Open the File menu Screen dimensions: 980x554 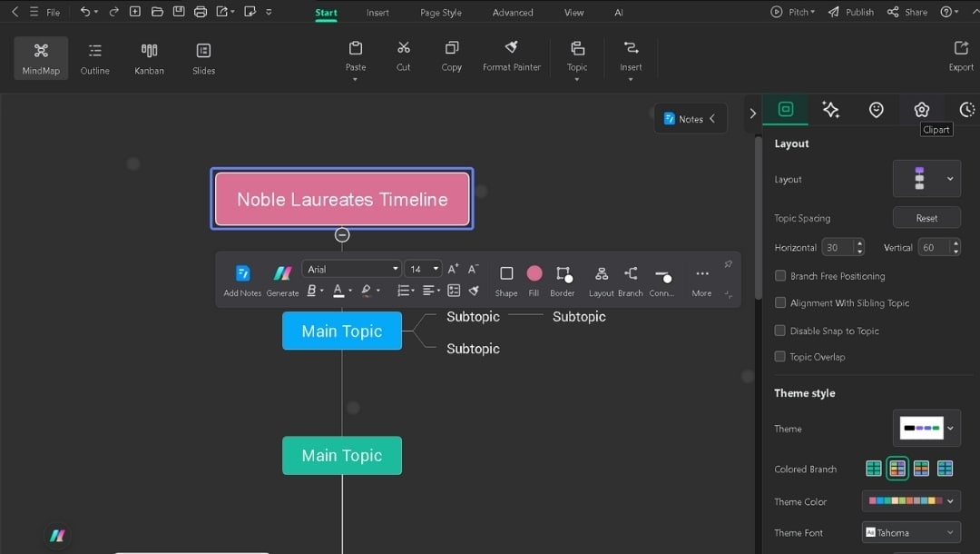[54, 13]
